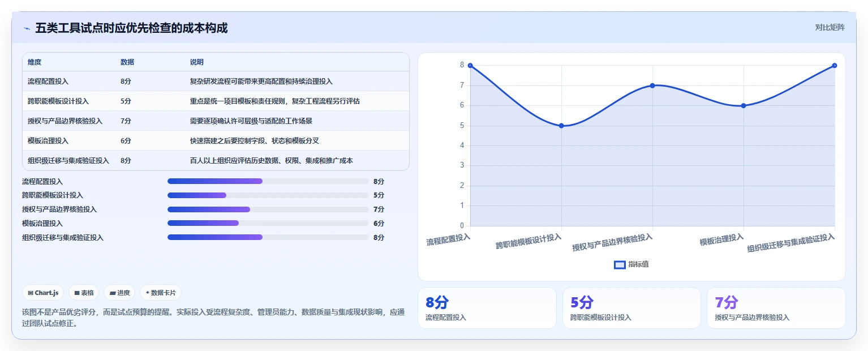
Task: Click chart data point for 授权与产品边界核验投入
Action: coord(652,85)
